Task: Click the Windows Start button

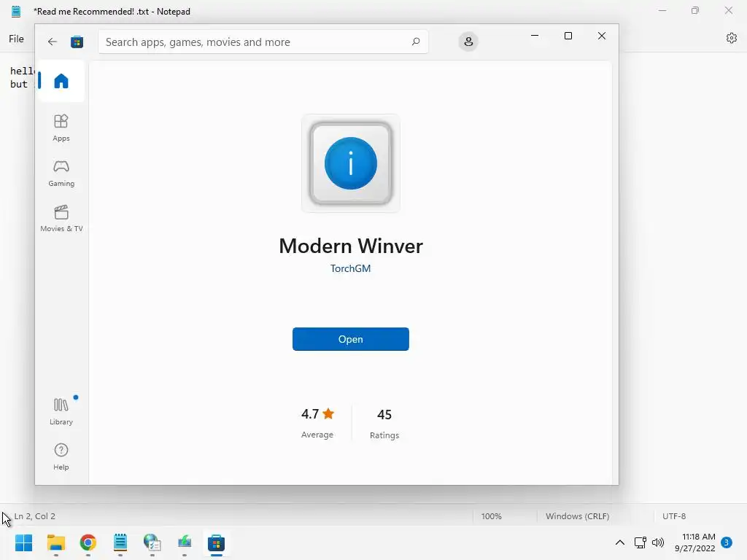Action: (24, 542)
